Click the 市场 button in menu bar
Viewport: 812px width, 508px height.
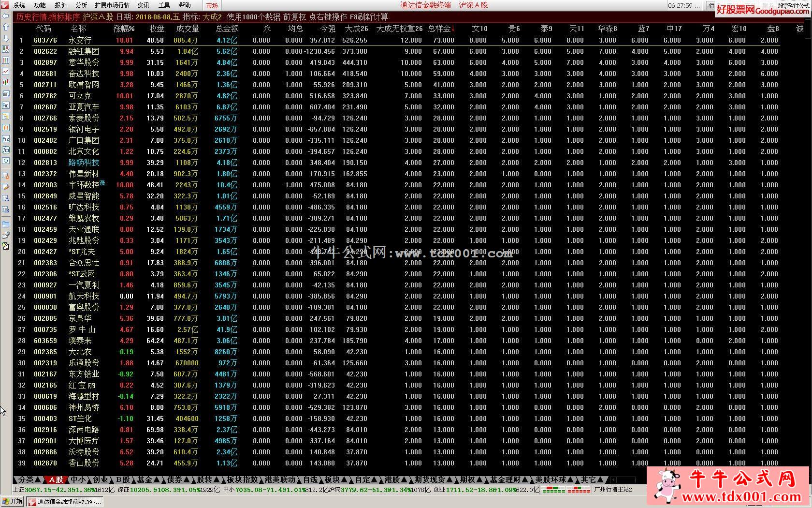tap(212, 5)
